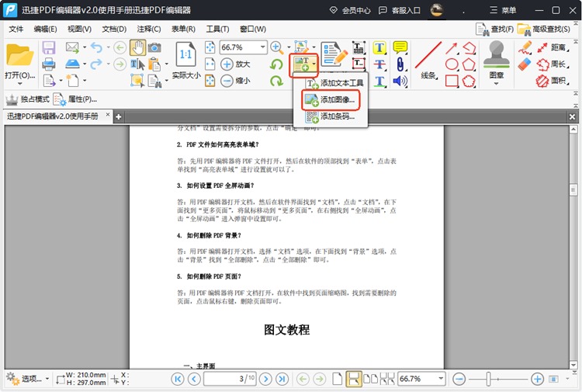Open the edit form tool with the pencil
Screen dimensions: 582x392
[x=334, y=54]
